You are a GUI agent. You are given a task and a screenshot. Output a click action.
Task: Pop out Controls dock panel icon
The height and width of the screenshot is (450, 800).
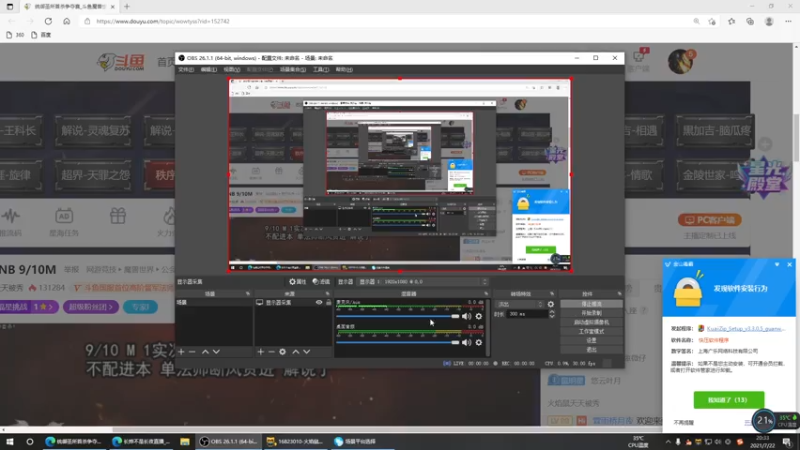[x=619, y=294]
